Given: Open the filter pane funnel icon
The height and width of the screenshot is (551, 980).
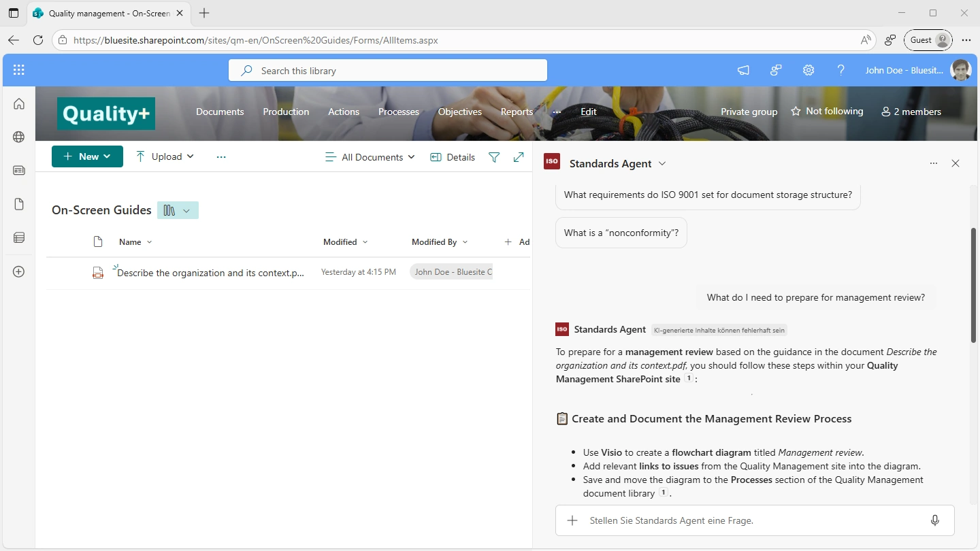Looking at the screenshot, I should [x=494, y=157].
